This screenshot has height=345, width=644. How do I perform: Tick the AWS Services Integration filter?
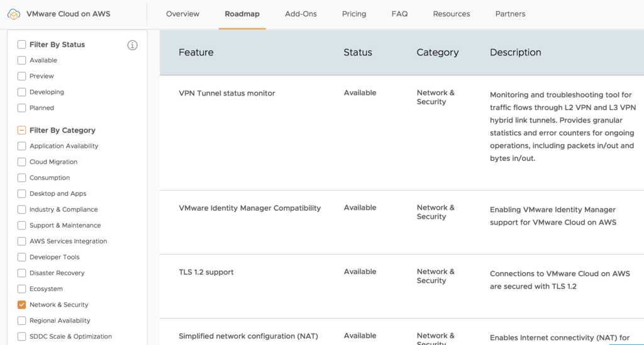[x=22, y=241]
